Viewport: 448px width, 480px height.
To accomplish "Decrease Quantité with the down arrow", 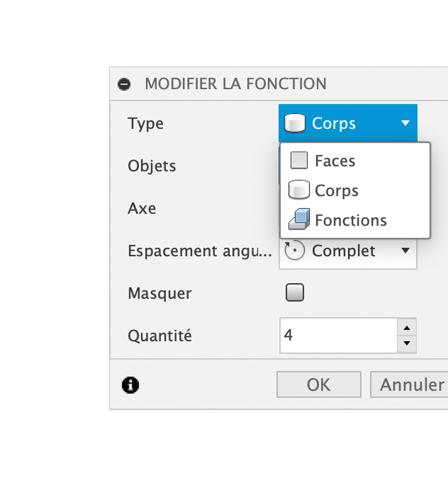I will (407, 344).
